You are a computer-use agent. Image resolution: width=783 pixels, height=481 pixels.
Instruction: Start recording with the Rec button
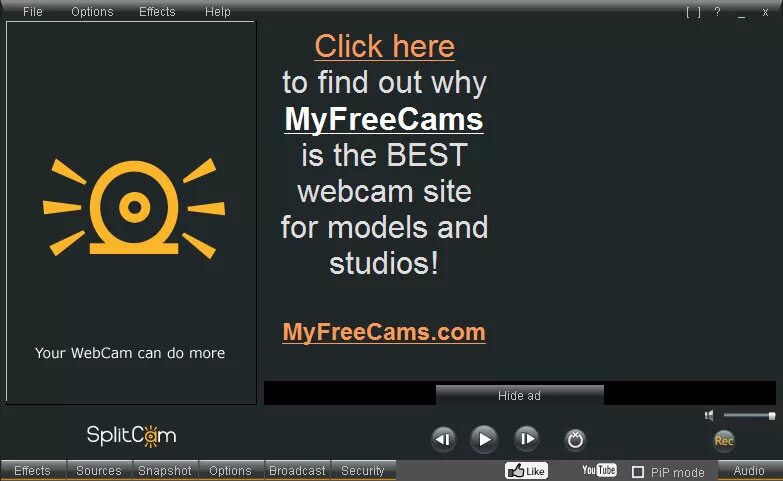tap(724, 441)
